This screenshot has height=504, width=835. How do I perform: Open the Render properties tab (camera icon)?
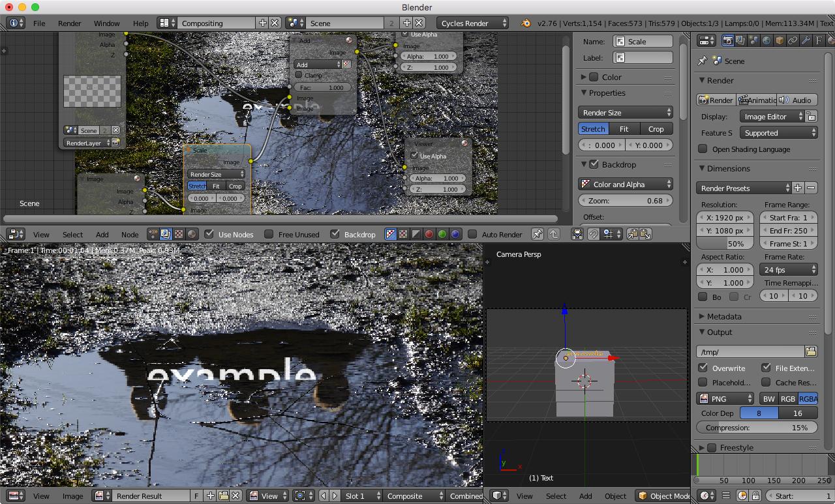click(727, 40)
